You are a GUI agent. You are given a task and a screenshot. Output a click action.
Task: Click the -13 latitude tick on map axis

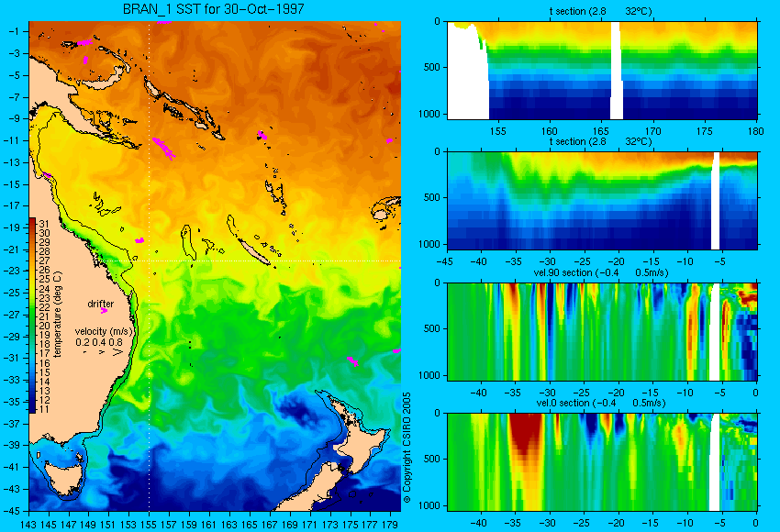pos(11,162)
